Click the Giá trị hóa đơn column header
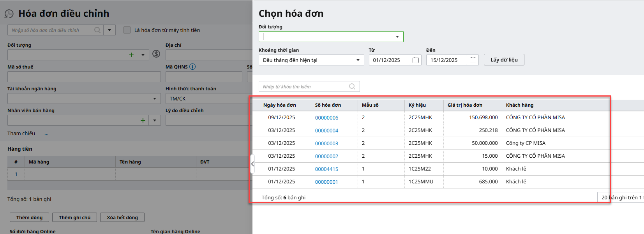Image resolution: width=644 pixels, height=234 pixels. click(x=465, y=105)
